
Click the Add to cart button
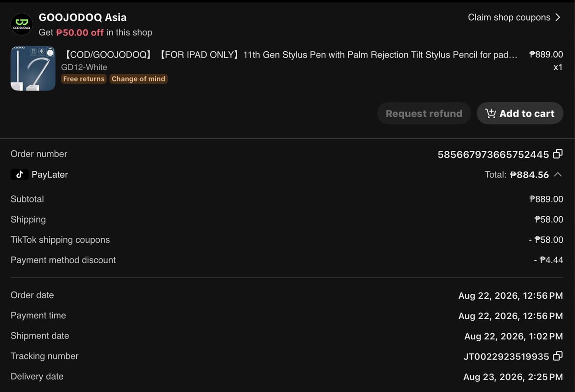tap(520, 113)
